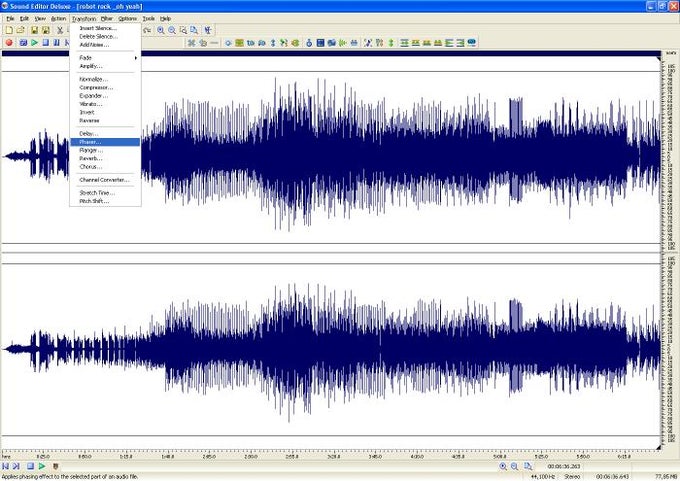Click the green Play icon in top toolbar
Image resolution: width=680 pixels, height=481 pixels.
(x=34, y=43)
